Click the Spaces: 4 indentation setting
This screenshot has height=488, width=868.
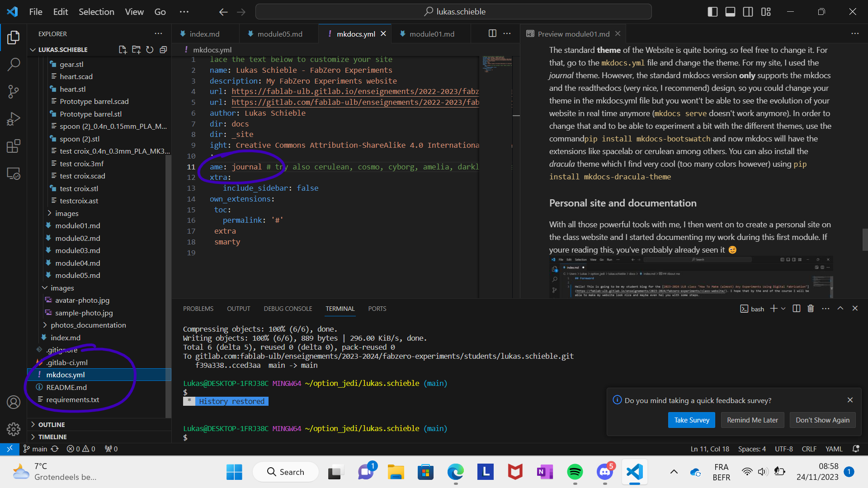click(x=752, y=449)
